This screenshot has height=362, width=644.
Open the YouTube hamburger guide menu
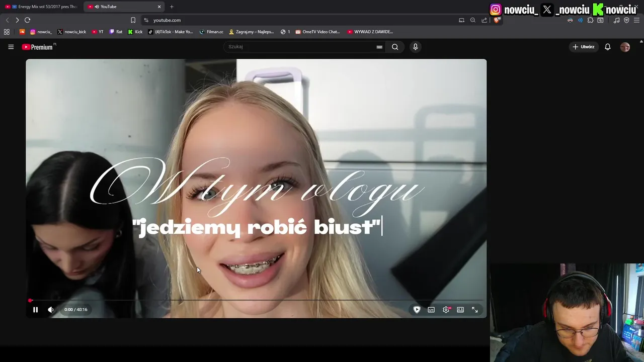coord(11,47)
